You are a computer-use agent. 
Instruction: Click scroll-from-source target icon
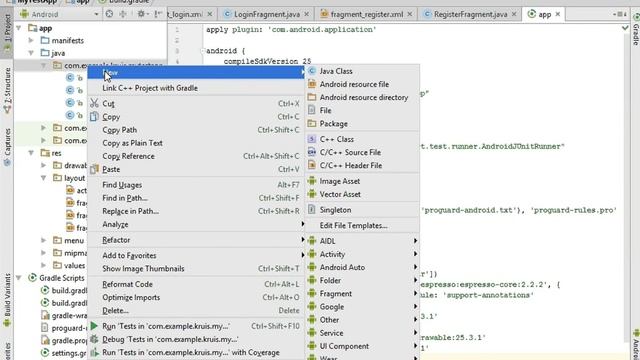[109, 14]
